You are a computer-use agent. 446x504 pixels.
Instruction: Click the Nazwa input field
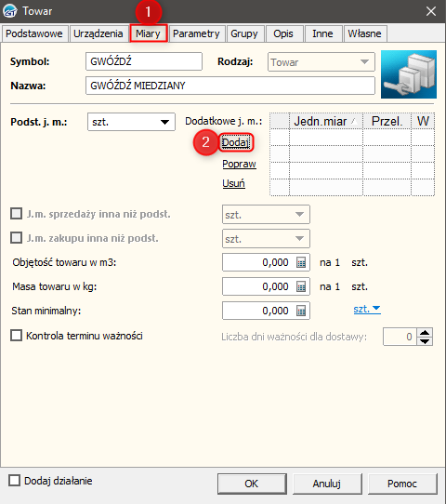click(x=230, y=86)
